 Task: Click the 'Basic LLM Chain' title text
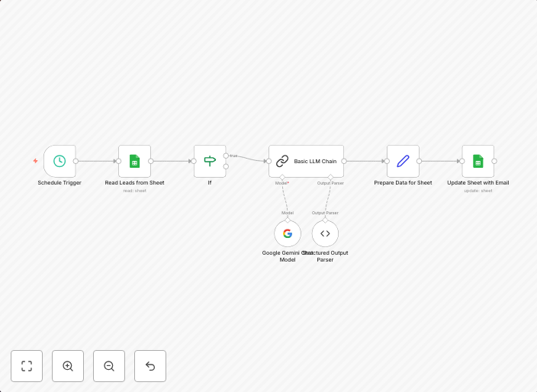315,161
